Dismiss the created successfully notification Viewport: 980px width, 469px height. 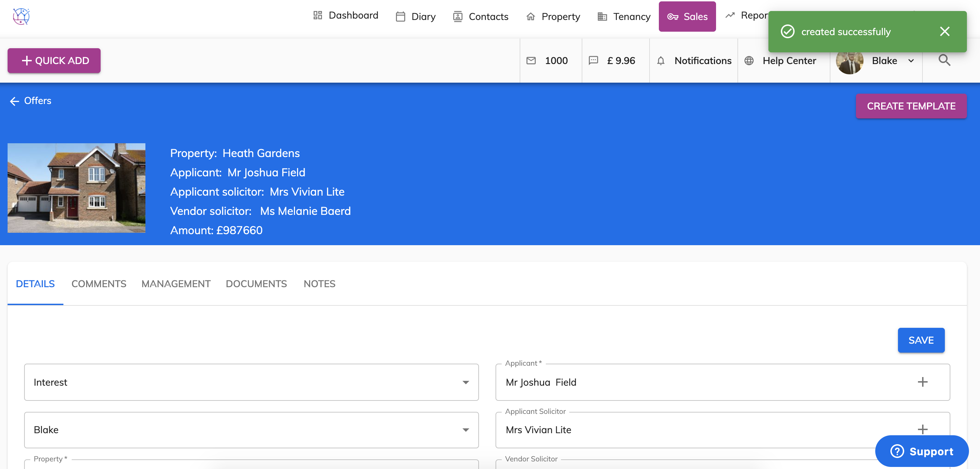tap(945, 32)
